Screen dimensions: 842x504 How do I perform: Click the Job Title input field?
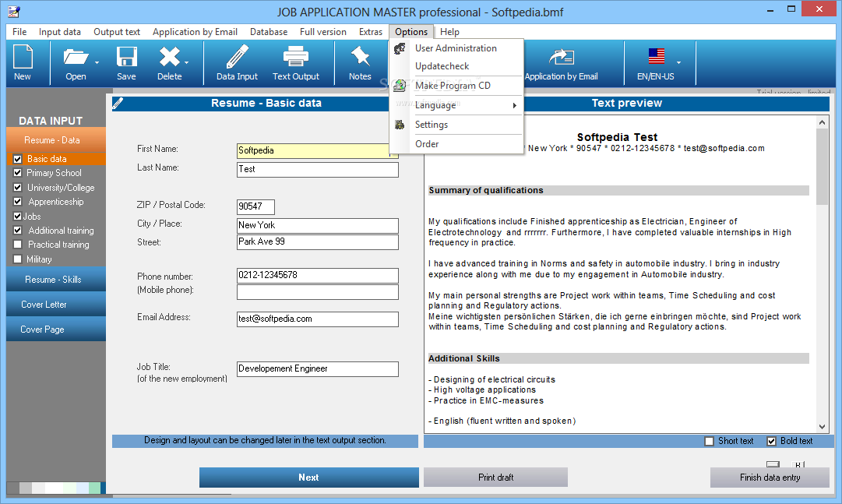(317, 369)
